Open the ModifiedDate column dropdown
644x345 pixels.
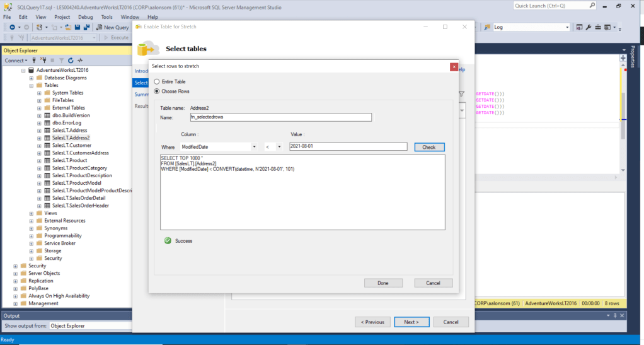(x=254, y=147)
